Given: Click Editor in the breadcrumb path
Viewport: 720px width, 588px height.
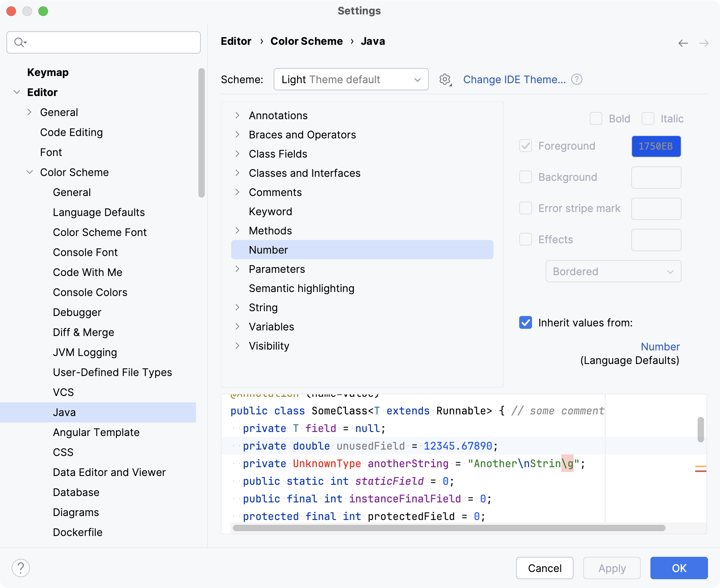Looking at the screenshot, I should point(236,41).
